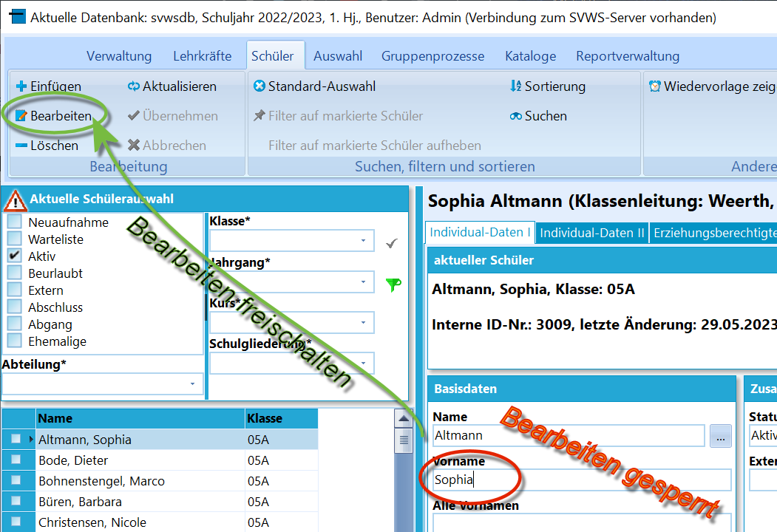Click the Löschen button label

pyautogui.click(x=54, y=146)
